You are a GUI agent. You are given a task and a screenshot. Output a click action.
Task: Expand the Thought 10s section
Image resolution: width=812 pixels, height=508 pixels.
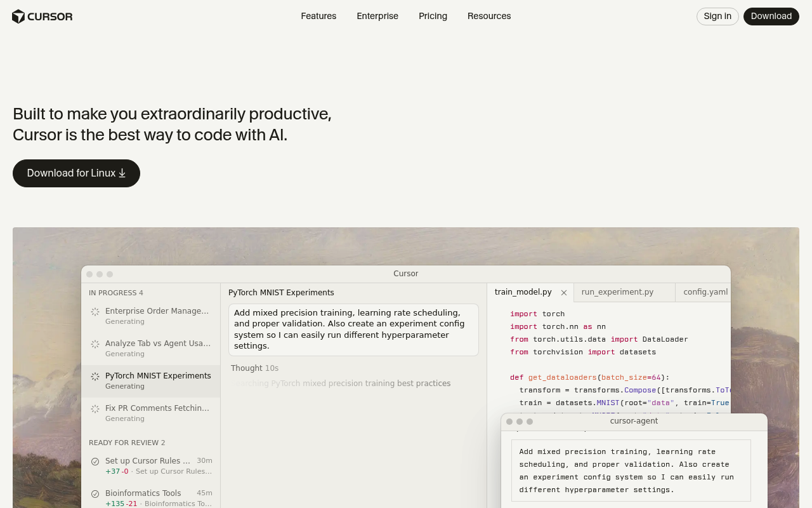(x=254, y=368)
